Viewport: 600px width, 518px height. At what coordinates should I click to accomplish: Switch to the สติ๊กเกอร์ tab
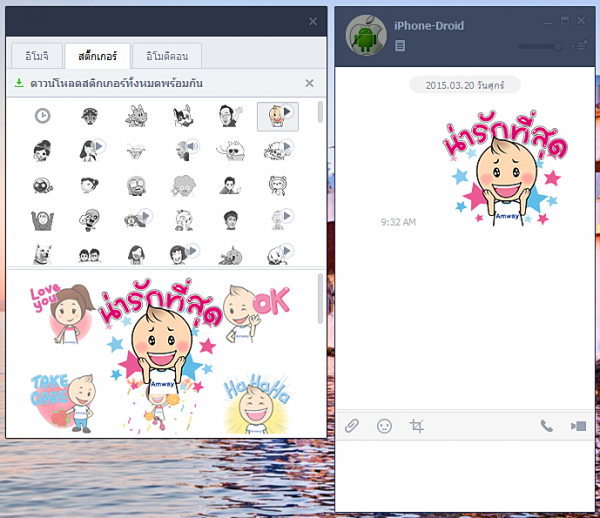point(98,56)
